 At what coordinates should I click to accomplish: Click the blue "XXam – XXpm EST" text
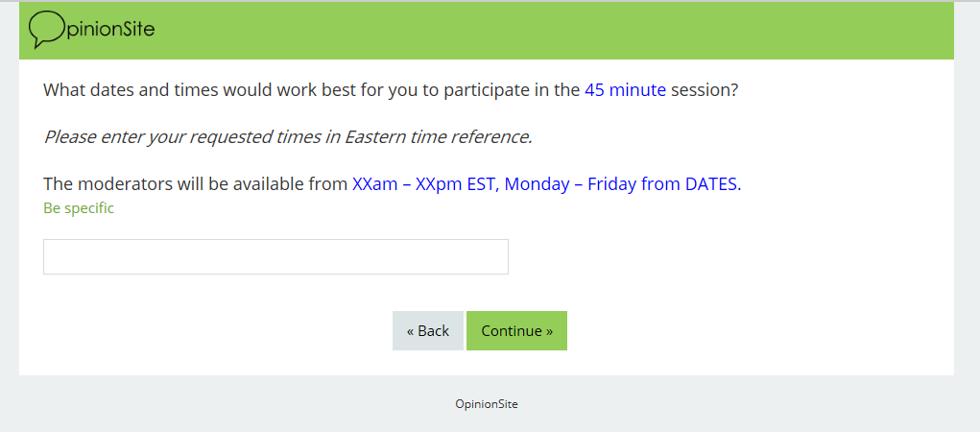pyautogui.click(x=422, y=184)
